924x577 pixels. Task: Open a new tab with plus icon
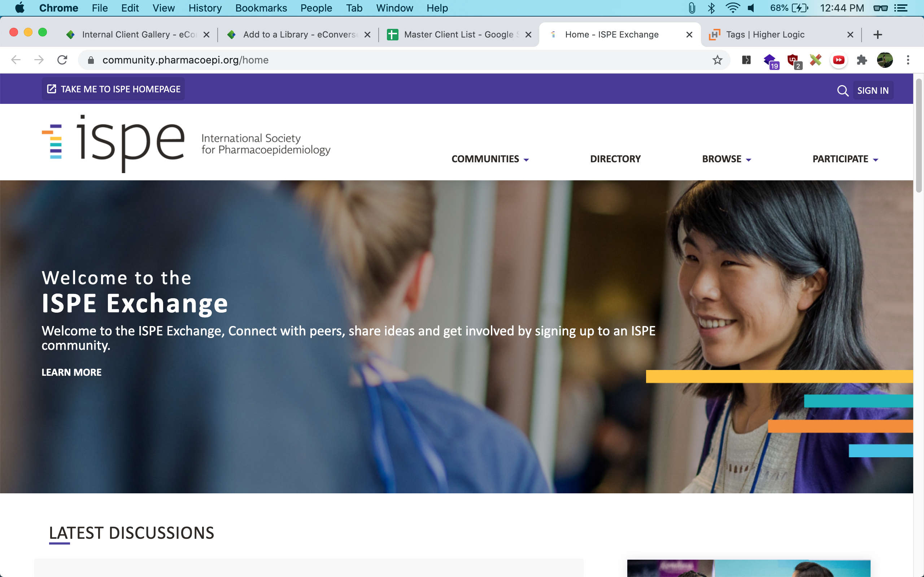pyautogui.click(x=877, y=35)
